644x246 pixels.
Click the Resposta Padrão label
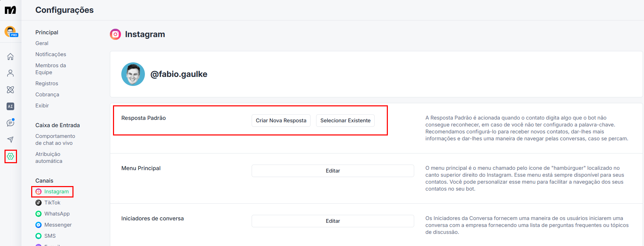(x=143, y=118)
